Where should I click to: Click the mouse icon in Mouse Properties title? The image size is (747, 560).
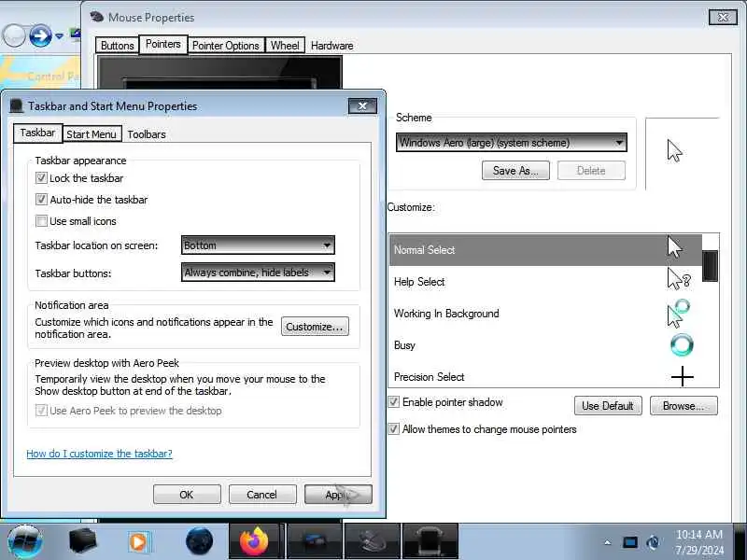97,17
